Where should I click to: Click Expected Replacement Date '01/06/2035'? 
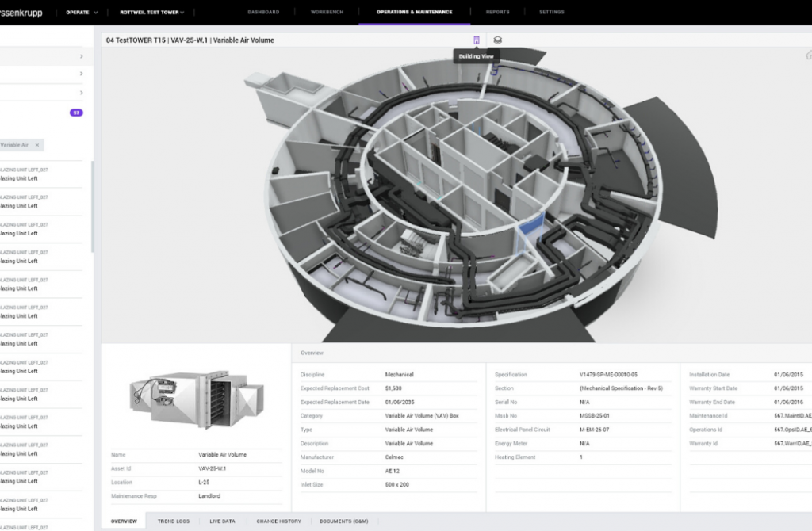[x=400, y=402]
